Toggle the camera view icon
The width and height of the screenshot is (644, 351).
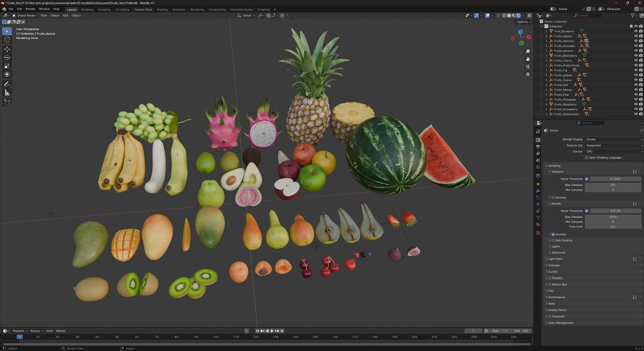pos(528,67)
